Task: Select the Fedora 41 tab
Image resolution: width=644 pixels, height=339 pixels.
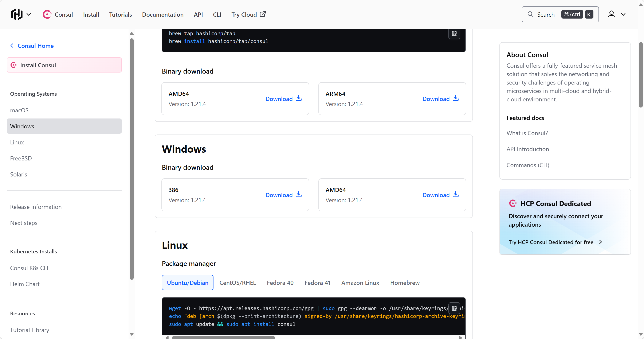Action: coord(318,283)
